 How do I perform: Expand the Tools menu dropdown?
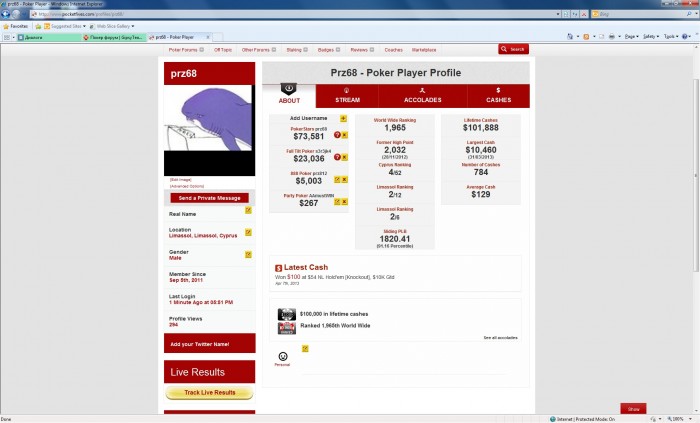coord(671,37)
